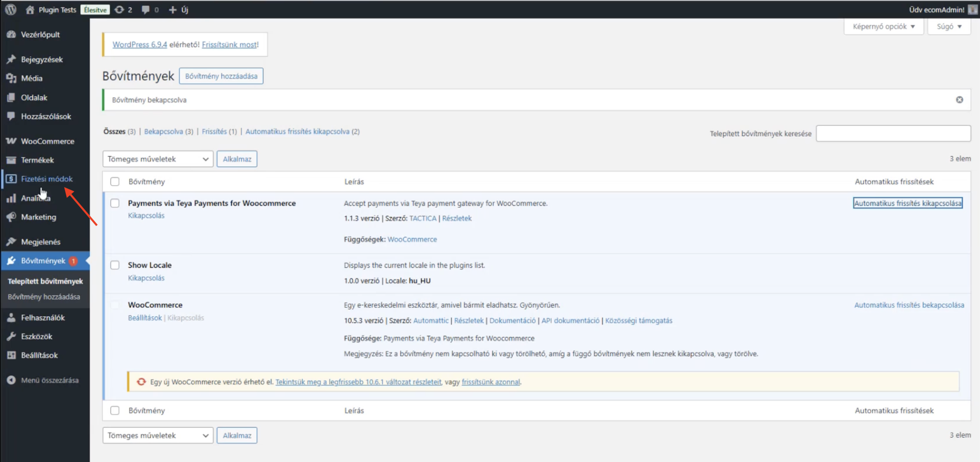Click the Menü összezárása collapse icon
This screenshot has width=980, height=462.
[11, 380]
